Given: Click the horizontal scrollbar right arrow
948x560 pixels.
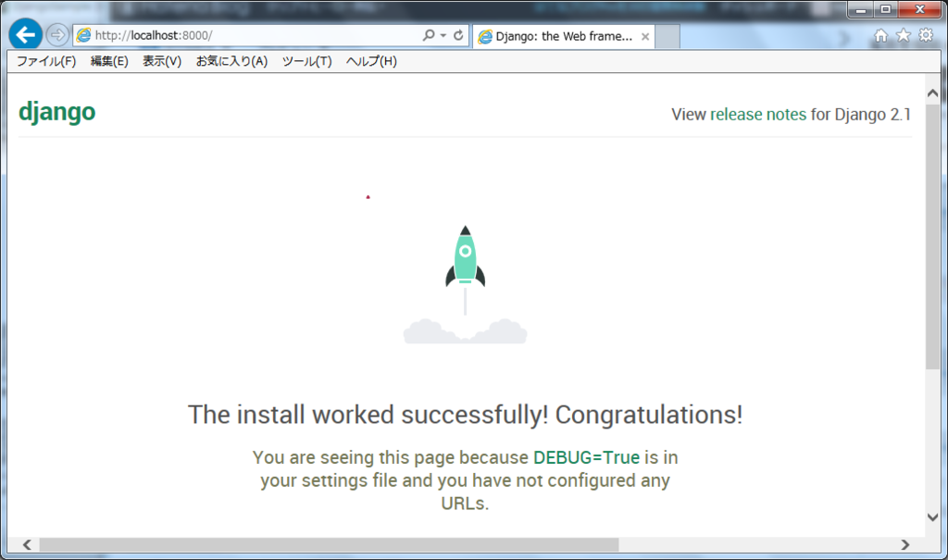Looking at the screenshot, I should tap(905, 544).
